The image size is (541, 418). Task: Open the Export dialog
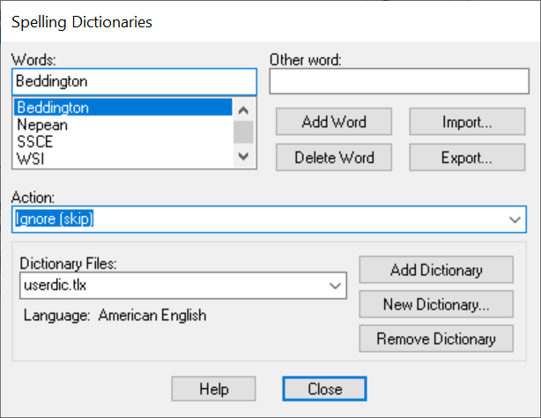click(x=467, y=158)
